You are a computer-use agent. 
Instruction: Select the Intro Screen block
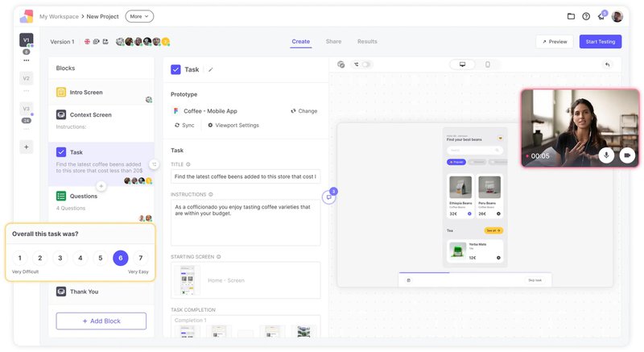[x=101, y=92]
